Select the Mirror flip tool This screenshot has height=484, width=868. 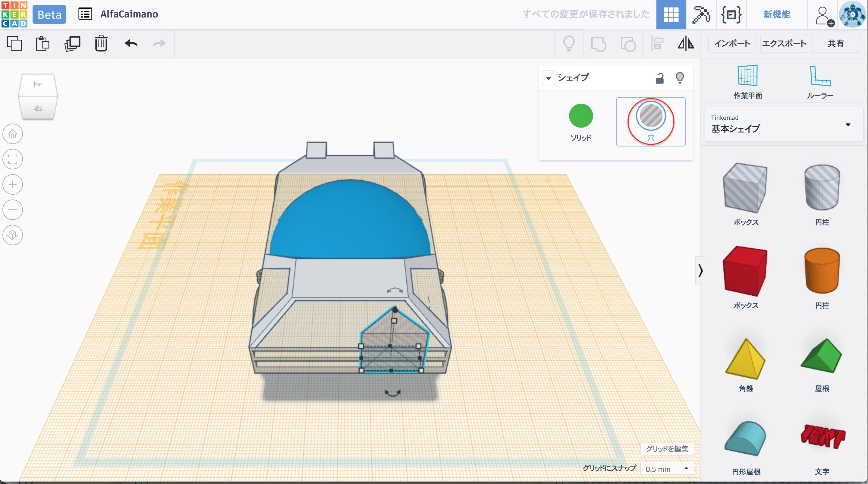[686, 43]
